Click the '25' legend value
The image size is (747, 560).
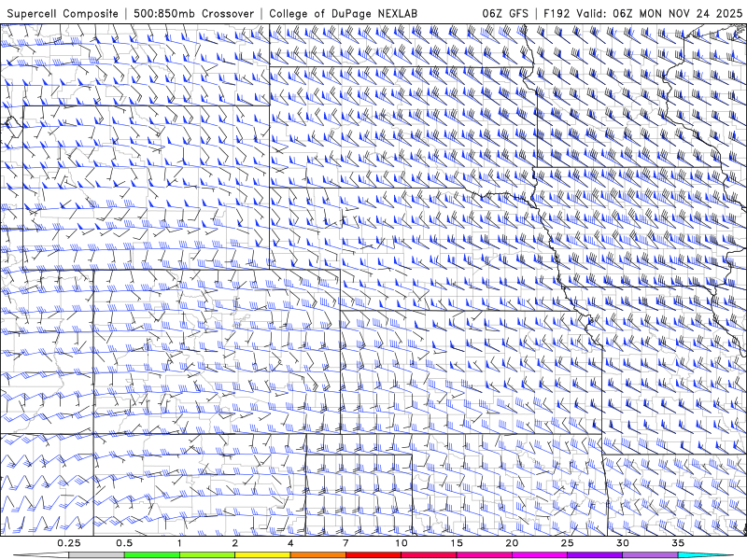click(567, 543)
